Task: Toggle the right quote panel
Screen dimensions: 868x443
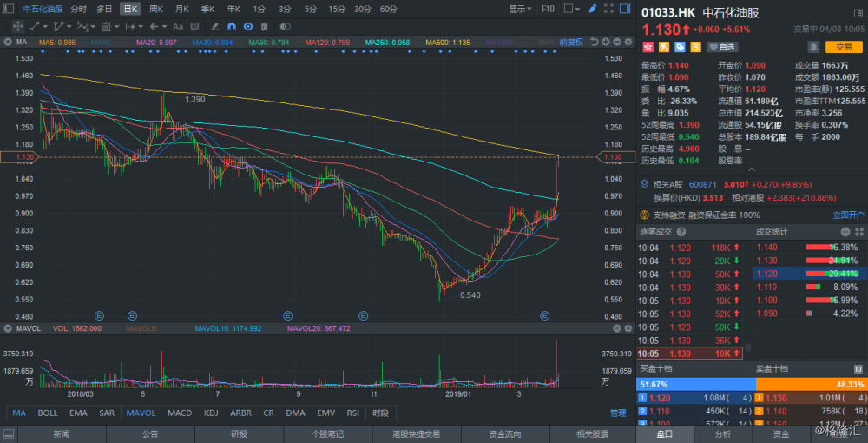Action: click(x=624, y=9)
